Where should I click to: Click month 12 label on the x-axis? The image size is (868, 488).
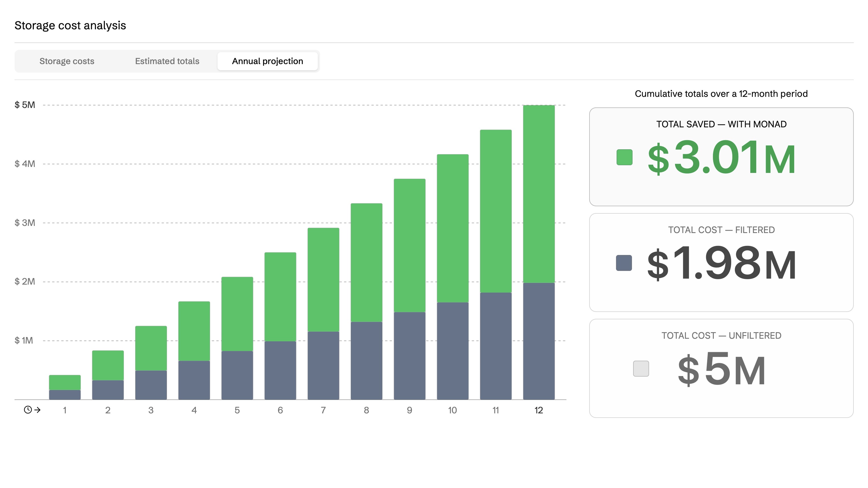[x=538, y=410]
